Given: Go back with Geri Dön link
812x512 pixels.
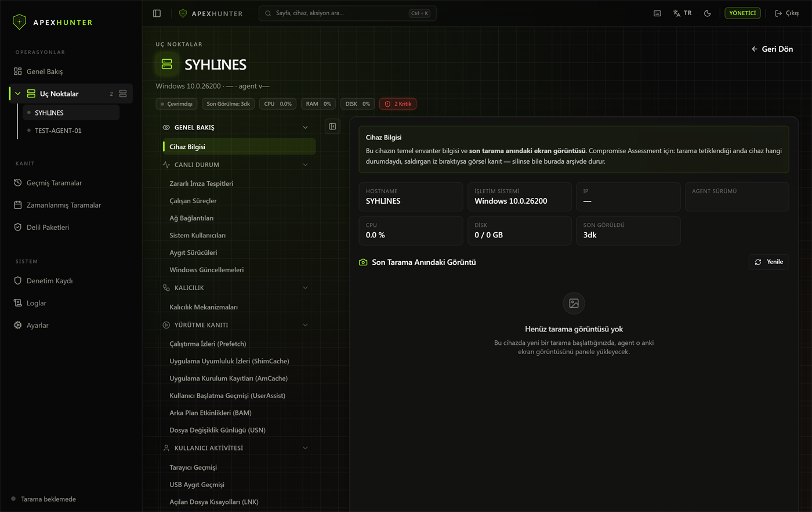Looking at the screenshot, I should click(x=772, y=49).
